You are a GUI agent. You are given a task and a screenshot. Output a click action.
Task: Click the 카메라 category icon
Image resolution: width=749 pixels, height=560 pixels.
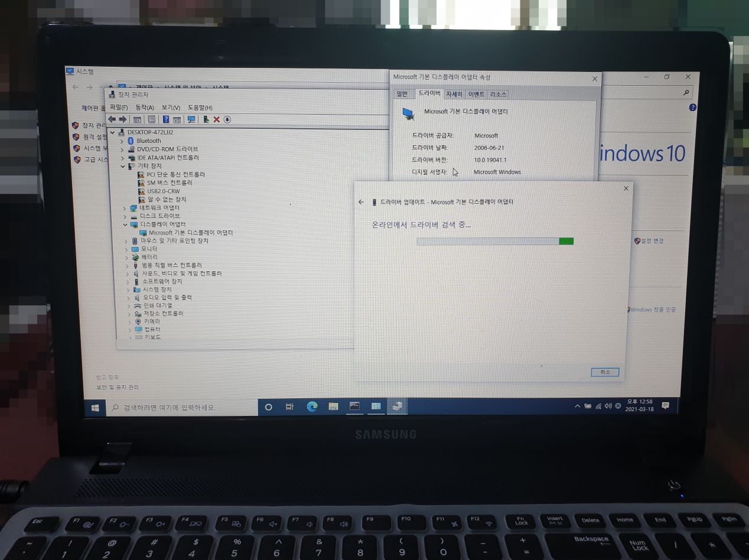click(138, 321)
